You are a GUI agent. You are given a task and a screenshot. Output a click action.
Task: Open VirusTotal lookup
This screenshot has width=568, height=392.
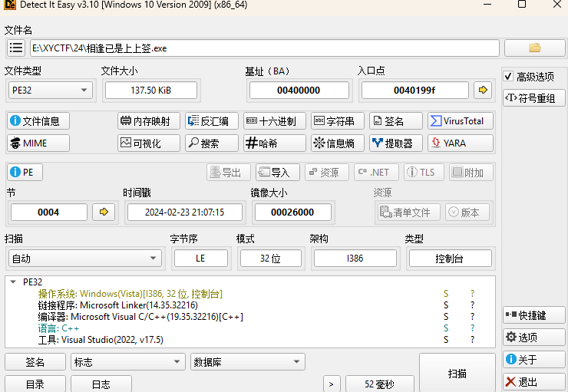pos(460,121)
